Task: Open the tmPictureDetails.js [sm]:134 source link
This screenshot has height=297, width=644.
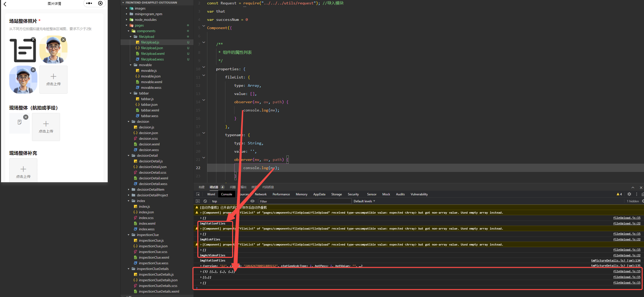Action: click(x=615, y=260)
